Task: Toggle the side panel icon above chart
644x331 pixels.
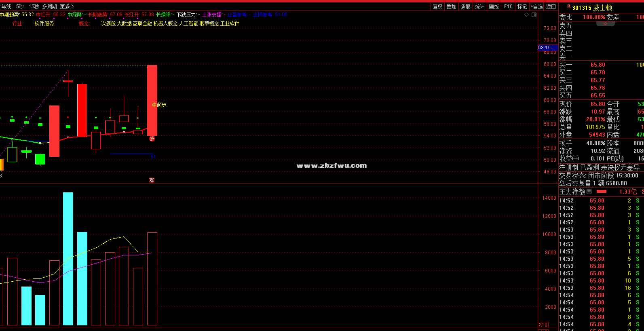Action: point(534,15)
